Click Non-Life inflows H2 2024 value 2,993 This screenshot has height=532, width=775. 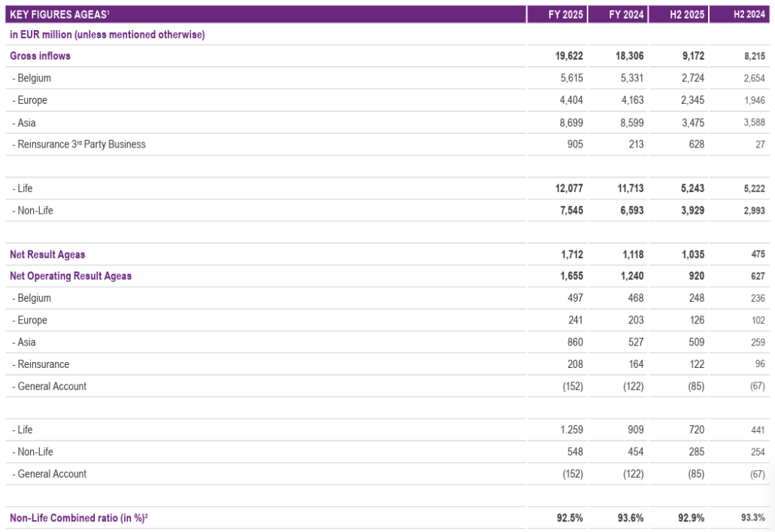point(754,211)
